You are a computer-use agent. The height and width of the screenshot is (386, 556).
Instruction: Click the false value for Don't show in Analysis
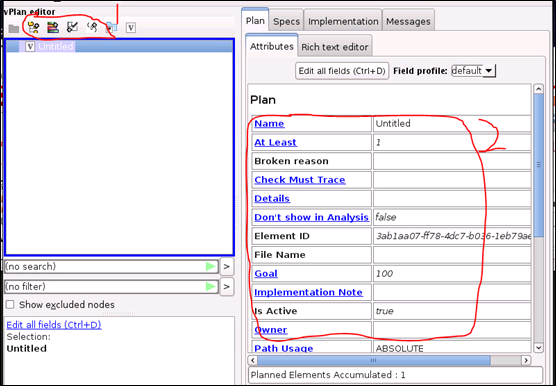click(x=386, y=217)
